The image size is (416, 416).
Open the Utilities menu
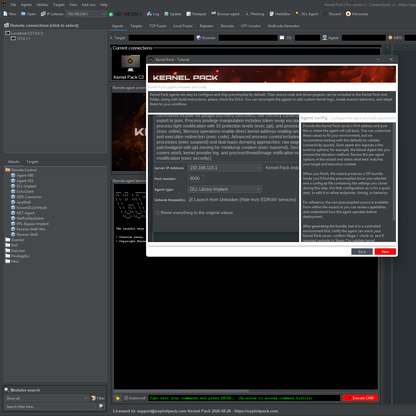42,5
